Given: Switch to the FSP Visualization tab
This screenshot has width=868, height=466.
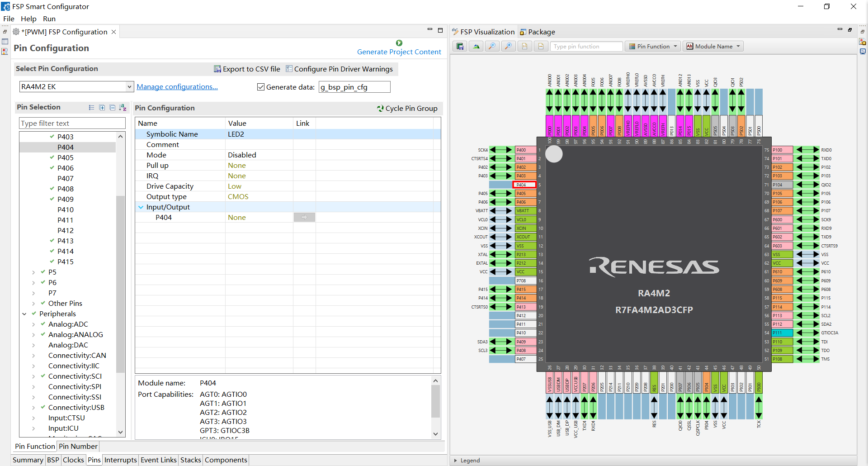Looking at the screenshot, I should (483, 32).
